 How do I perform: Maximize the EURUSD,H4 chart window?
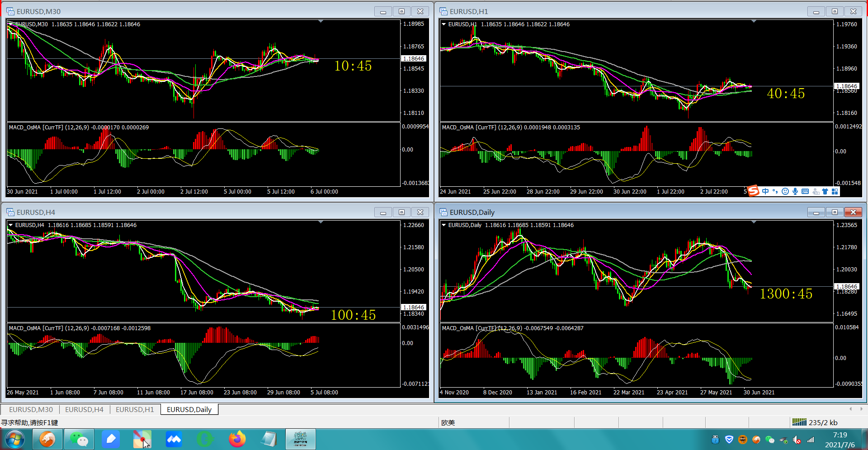point(401,212)
